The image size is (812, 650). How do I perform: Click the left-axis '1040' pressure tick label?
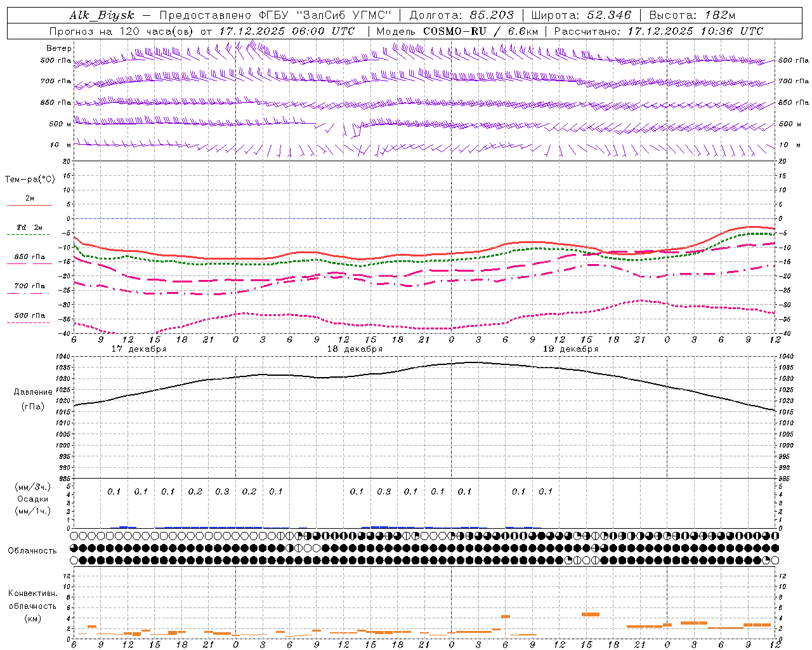[64, 356]
